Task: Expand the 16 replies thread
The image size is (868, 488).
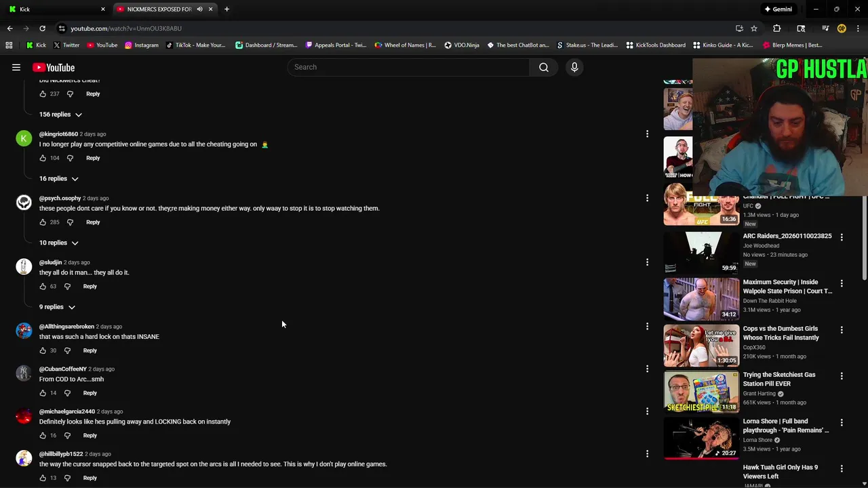Action: tap(58, 179)
